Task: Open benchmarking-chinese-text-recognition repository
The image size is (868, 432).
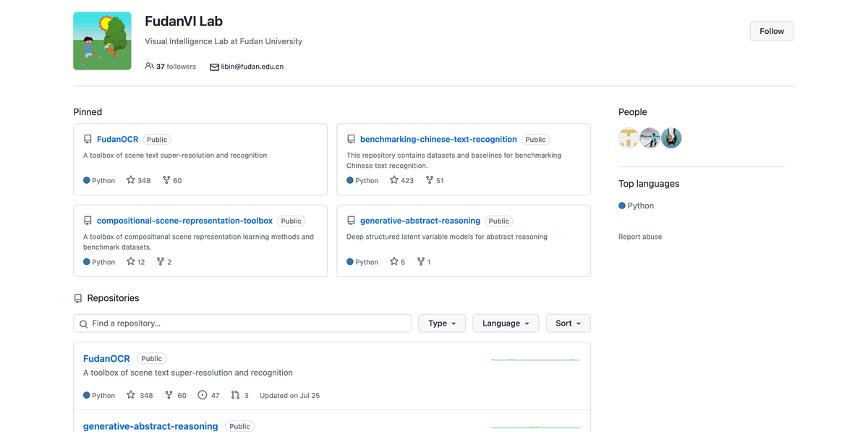Action: click(x=438, y=140)
